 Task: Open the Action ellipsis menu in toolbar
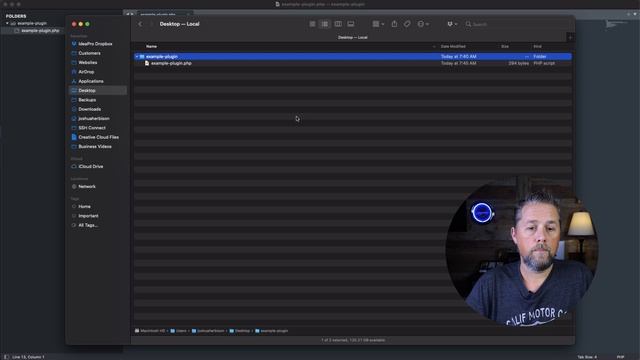[x=423, y=24]
